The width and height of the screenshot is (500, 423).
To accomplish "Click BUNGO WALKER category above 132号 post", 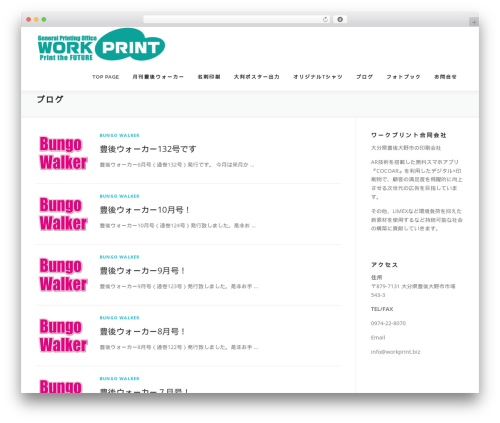I will click(x=119, y=135).
